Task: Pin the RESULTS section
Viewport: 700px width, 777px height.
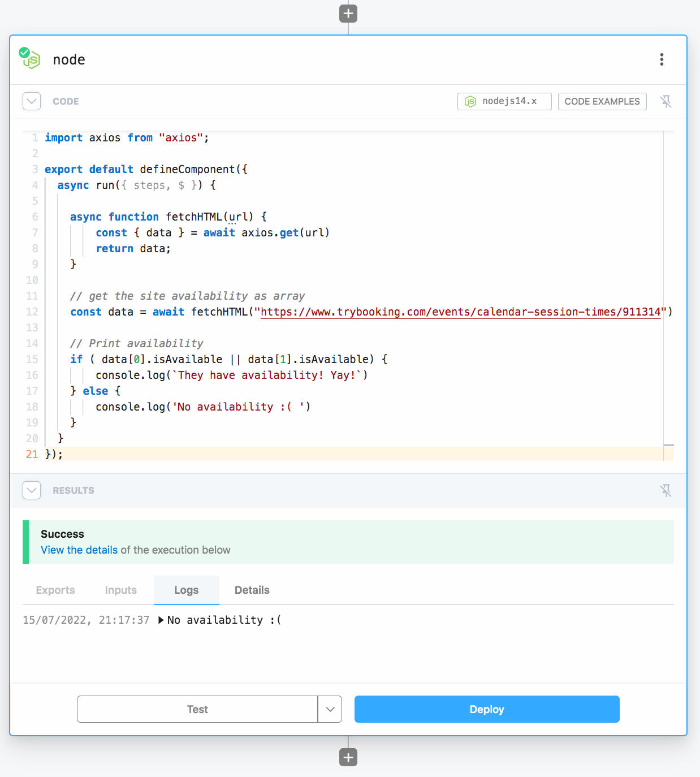Action: [x=666, y=490]
